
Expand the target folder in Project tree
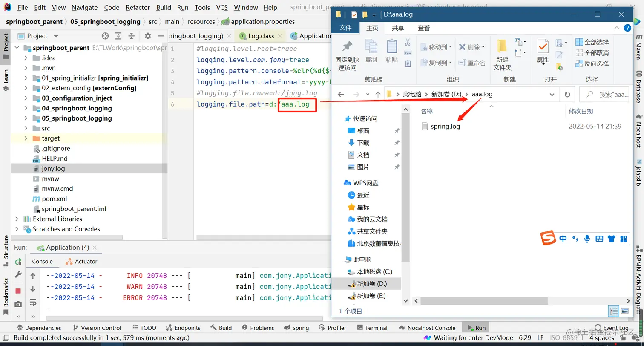[26, 138]
